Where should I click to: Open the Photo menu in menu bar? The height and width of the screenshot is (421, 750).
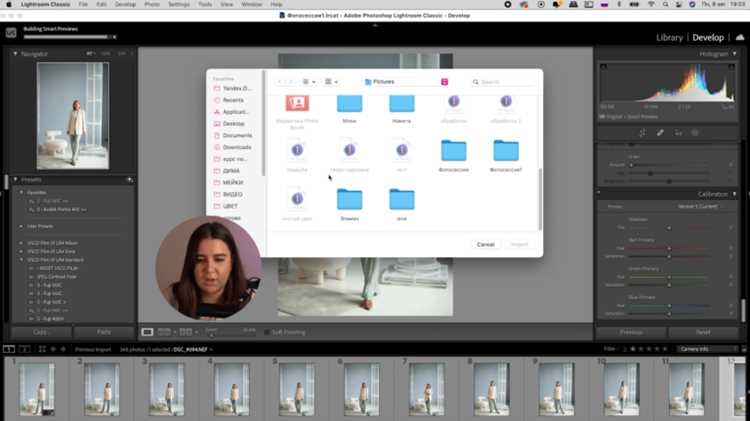click(152, 4)
